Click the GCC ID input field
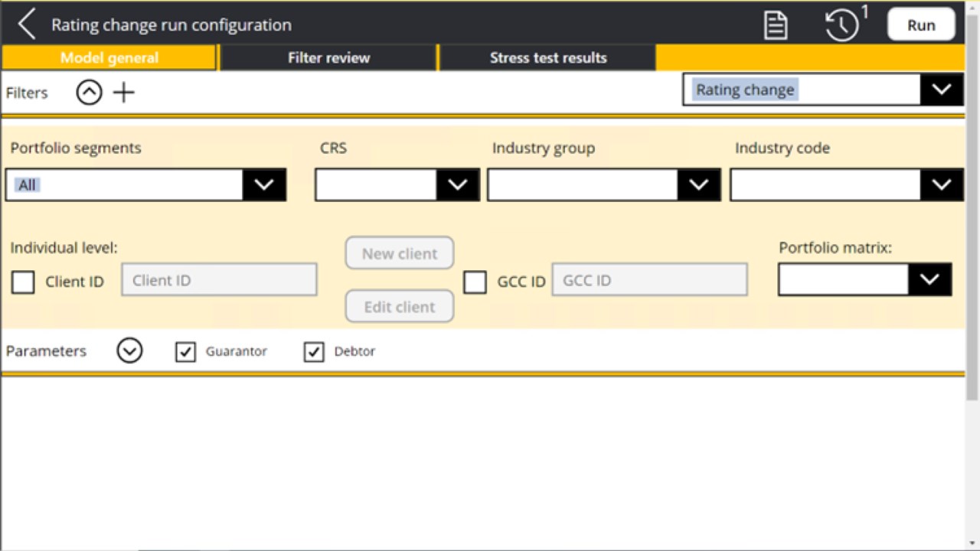The image size is (980, 551). pos(649,280)
